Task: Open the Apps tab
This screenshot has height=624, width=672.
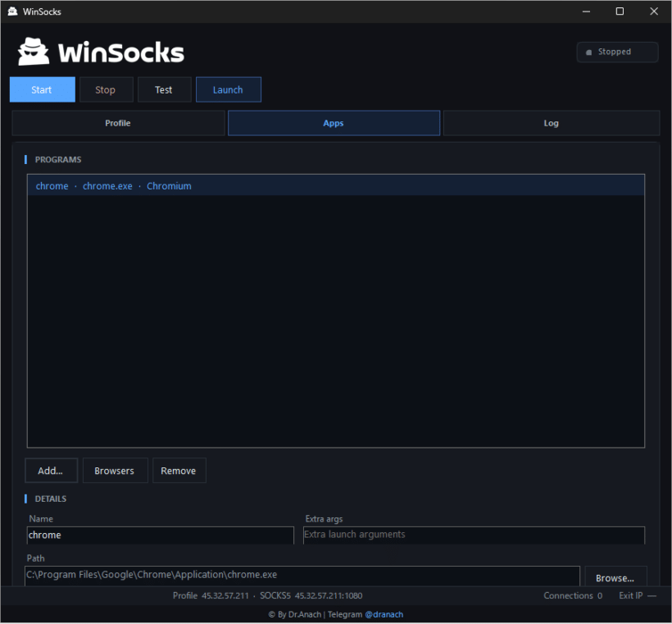Action: (334, 123)
